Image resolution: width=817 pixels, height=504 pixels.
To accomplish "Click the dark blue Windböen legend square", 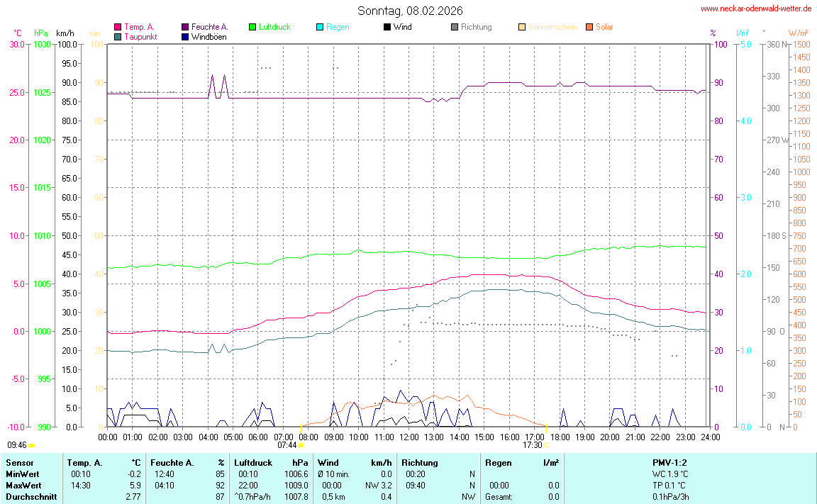I will [185, 36].
